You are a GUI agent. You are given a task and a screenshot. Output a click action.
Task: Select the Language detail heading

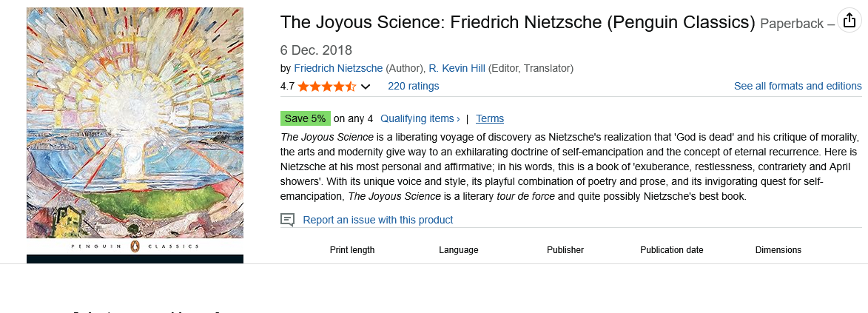coord(459,250)
